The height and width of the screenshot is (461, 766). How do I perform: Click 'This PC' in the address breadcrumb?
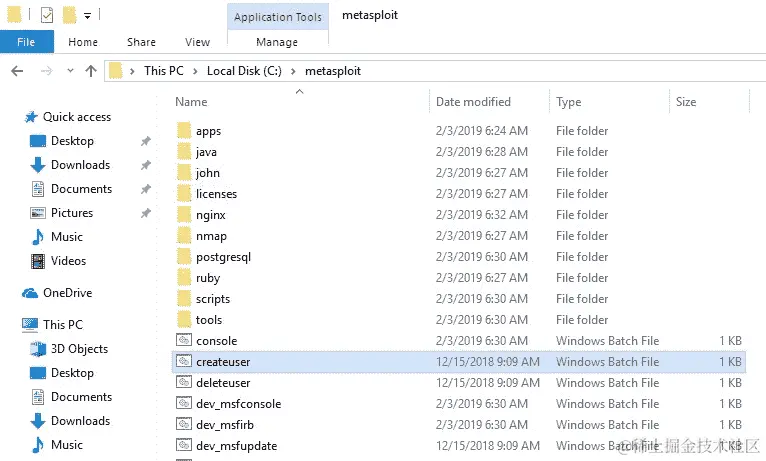[164, 71]
